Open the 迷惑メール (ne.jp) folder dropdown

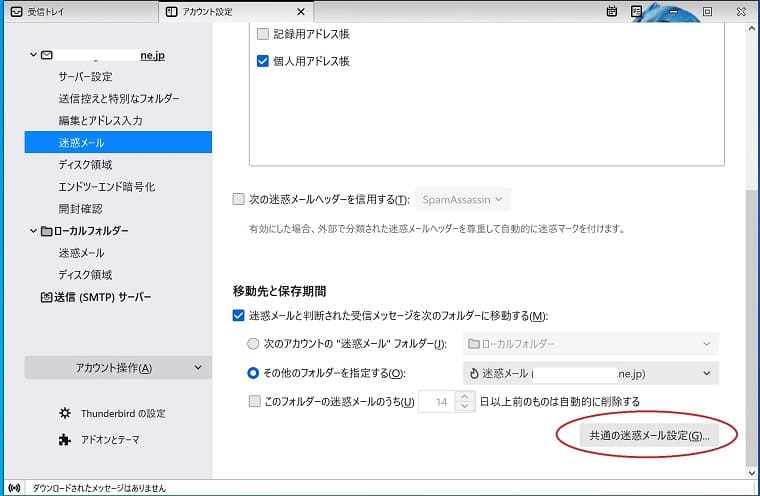point(590,373)
